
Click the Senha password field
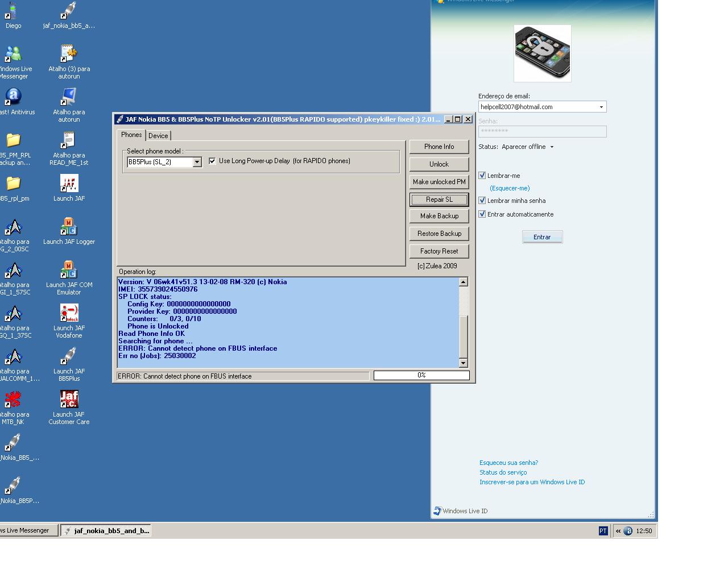(x=542, y=131)
